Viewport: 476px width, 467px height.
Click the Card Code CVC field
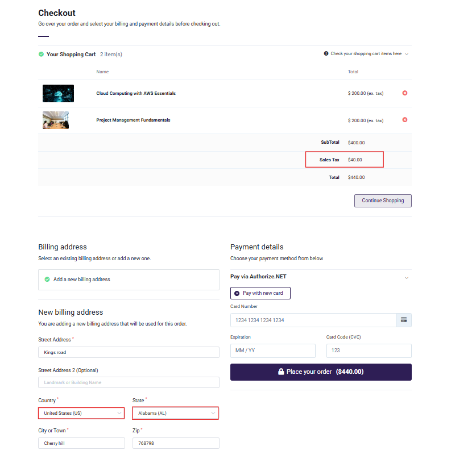pos(369,351)
